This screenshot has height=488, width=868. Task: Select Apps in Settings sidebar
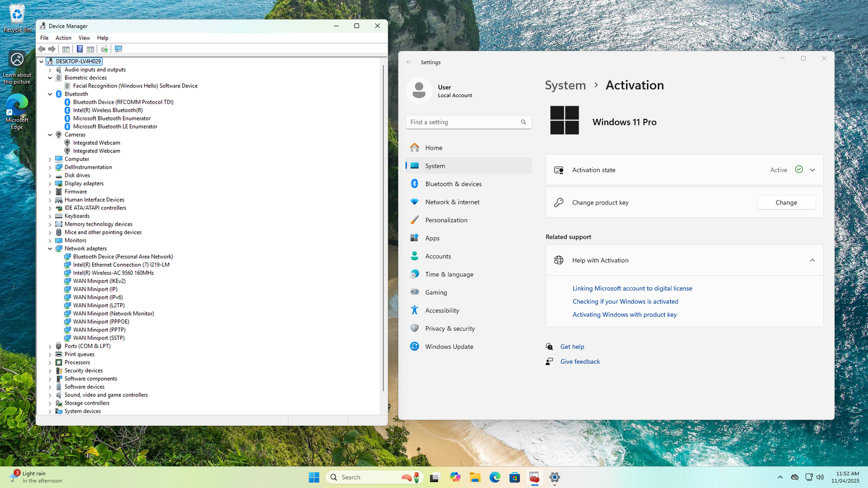469,238
